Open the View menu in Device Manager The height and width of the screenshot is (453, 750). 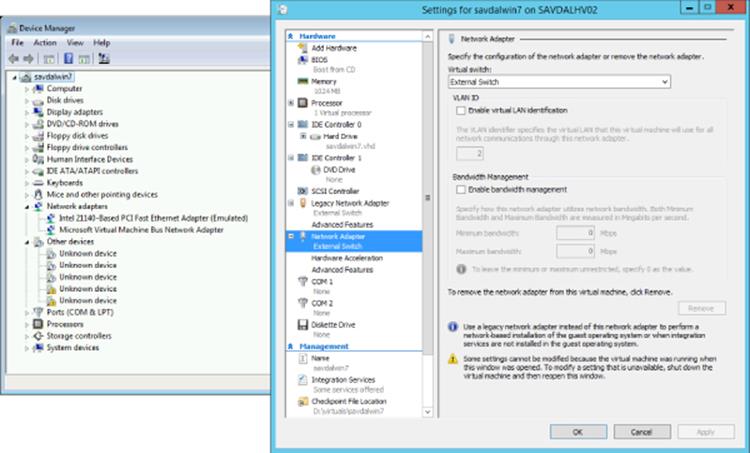[x=75, y=43]
